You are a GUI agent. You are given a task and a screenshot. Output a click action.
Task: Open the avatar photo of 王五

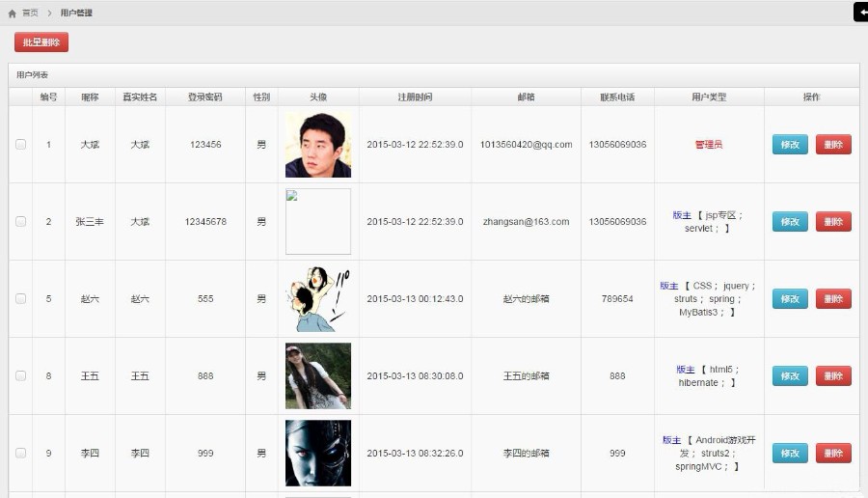tap(318, 375)
